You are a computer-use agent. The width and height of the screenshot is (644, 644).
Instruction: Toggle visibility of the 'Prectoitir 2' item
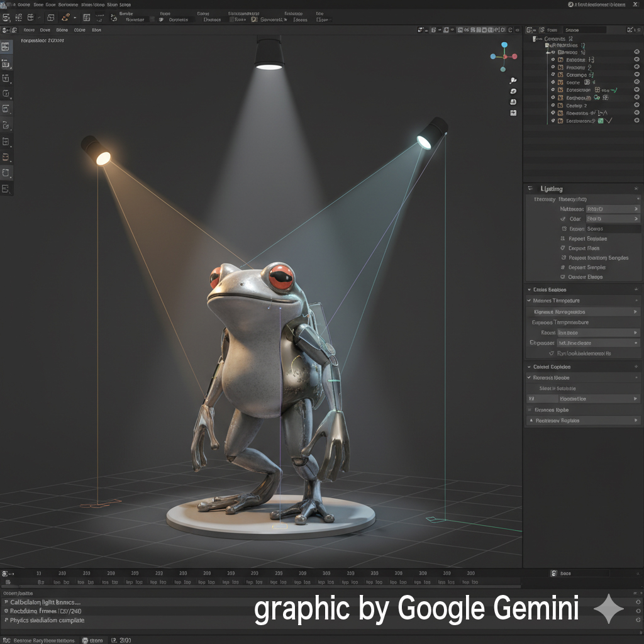click(636, 67)
